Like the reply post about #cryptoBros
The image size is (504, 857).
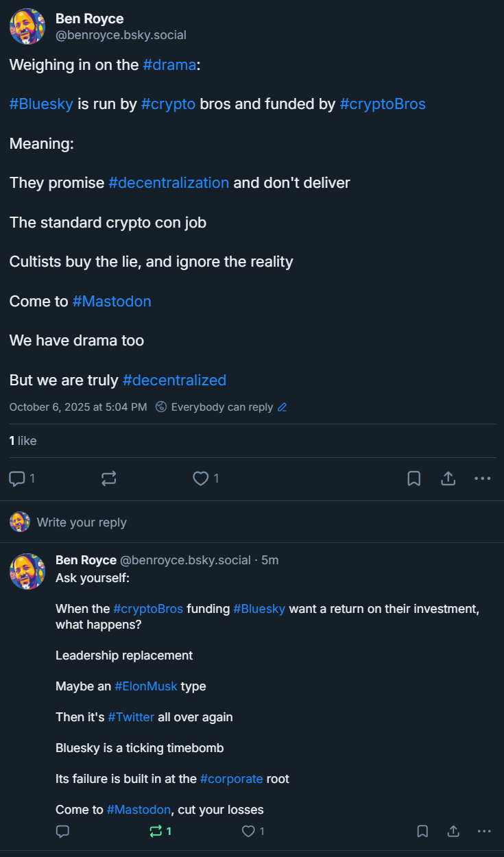click(x=248, y=831)
